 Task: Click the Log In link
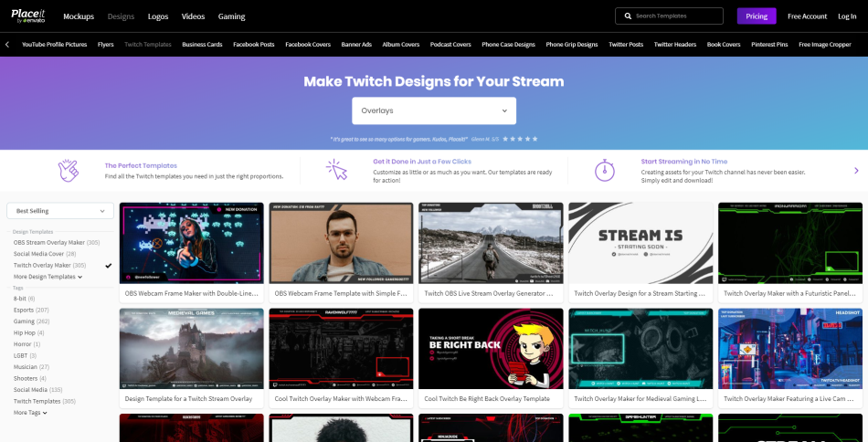(847, 16)
